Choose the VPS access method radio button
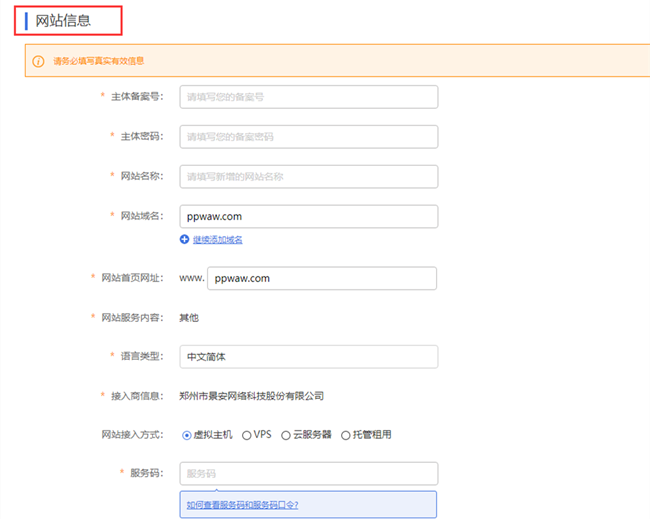The image size is (650, 519). (247, 435)
